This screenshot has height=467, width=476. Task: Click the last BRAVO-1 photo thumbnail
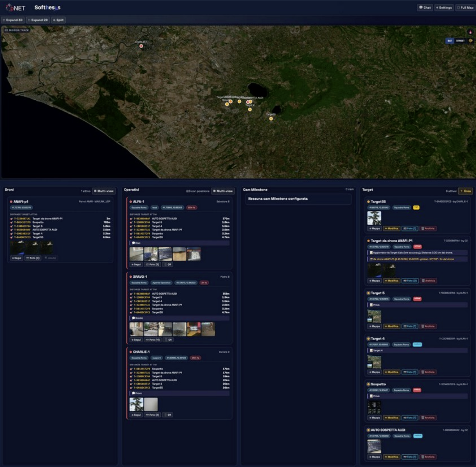[208, 329]
